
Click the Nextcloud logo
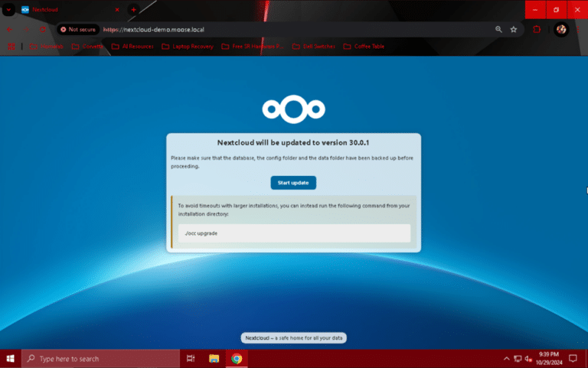(x=294, y=109)
